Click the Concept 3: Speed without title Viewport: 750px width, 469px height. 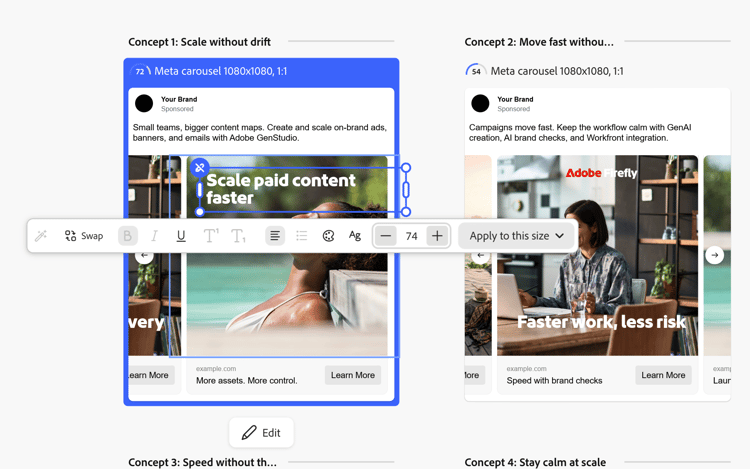(202, 462)
